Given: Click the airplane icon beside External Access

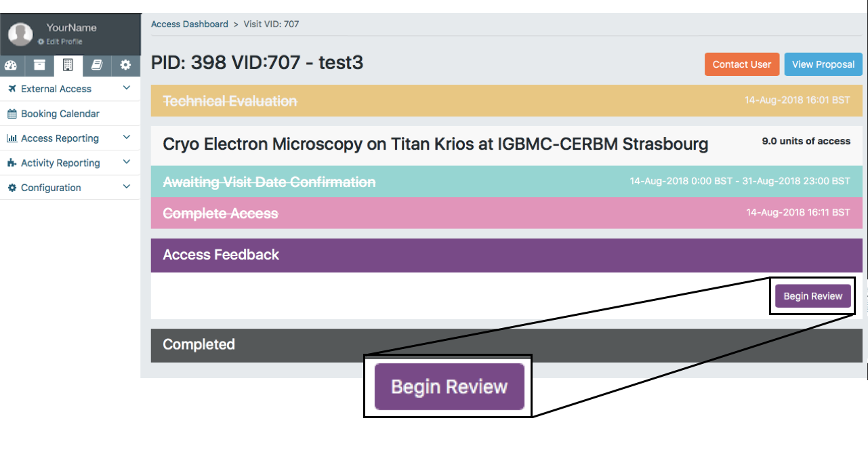Looking at the screenshot, I should pyautogui.click(x=12, y=89).
